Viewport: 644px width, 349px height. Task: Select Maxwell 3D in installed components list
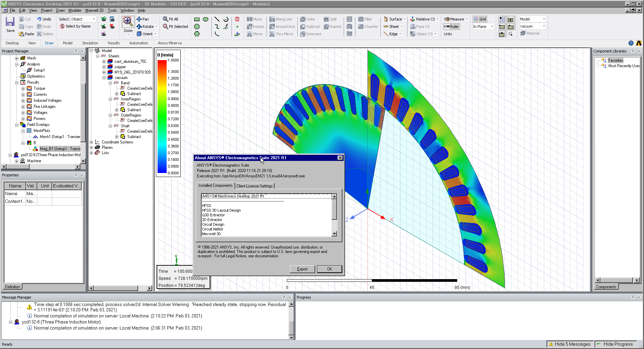[211, 234]
